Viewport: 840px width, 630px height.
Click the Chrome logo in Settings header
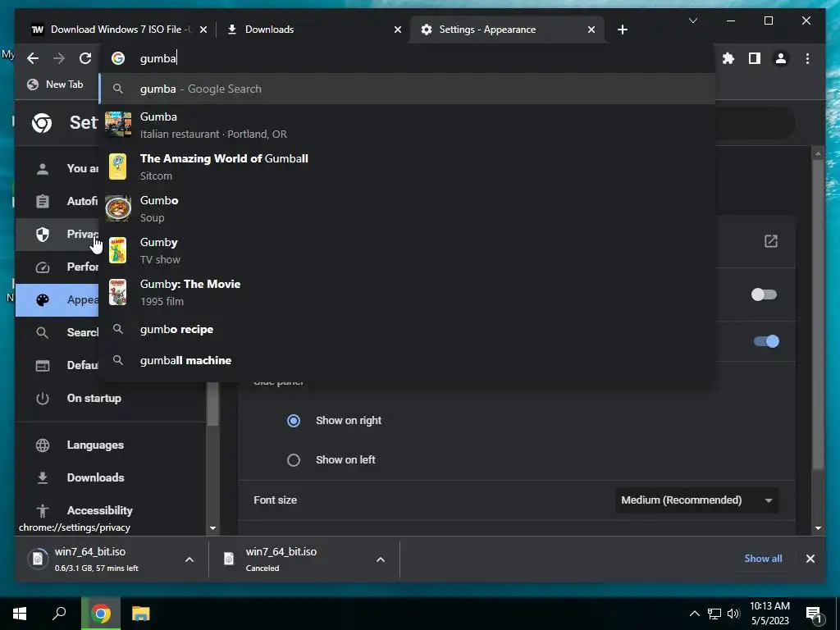(42, 123)
